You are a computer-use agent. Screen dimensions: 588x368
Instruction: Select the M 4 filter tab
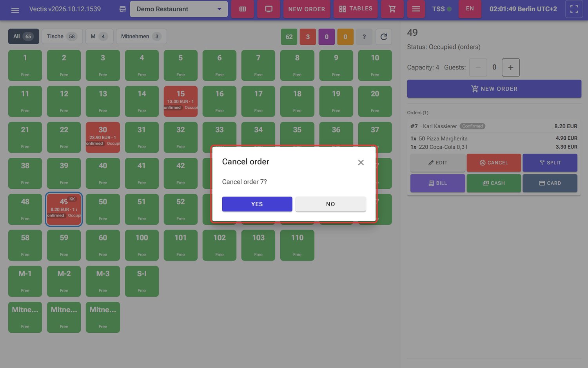pos(99,36)
